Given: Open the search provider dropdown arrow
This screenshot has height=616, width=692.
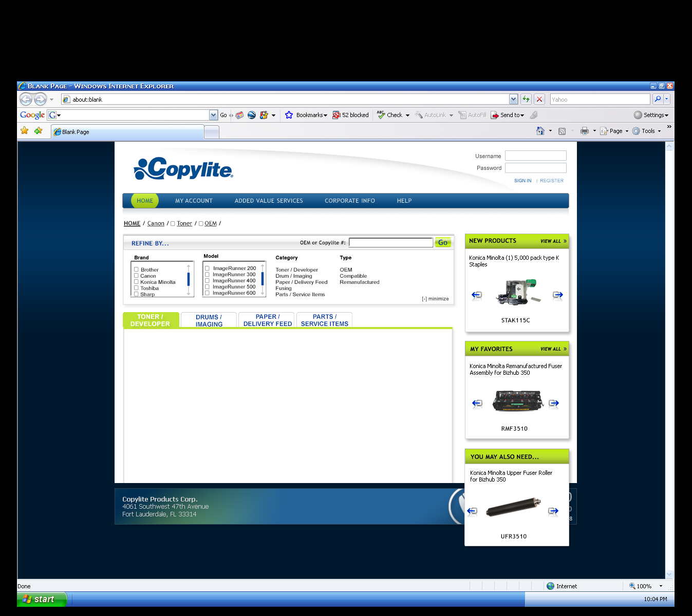Looking at the screenshot, I should click(667, 99).
